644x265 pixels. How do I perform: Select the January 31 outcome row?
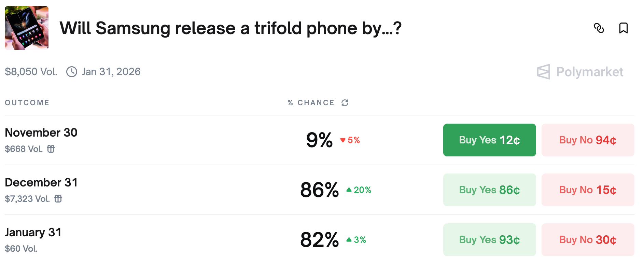click(x=33, y=232)
